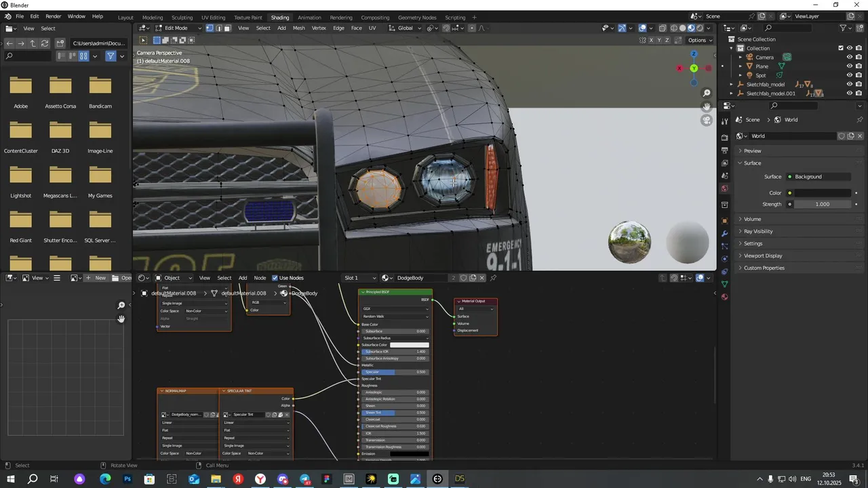
Task: Switch to wireframe viewport shading
Action: [673, 28]
